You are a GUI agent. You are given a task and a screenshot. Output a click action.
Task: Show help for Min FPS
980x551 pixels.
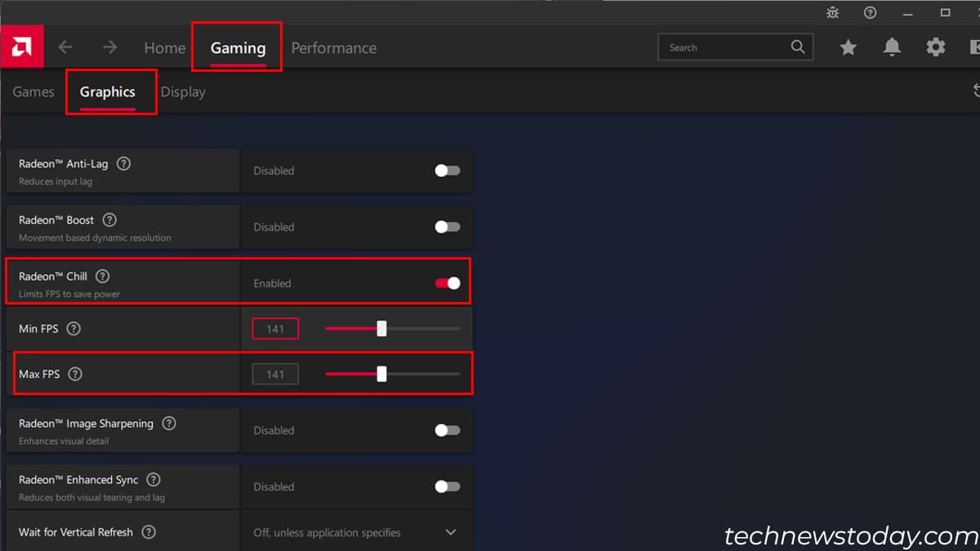click(x=73, y=329)
